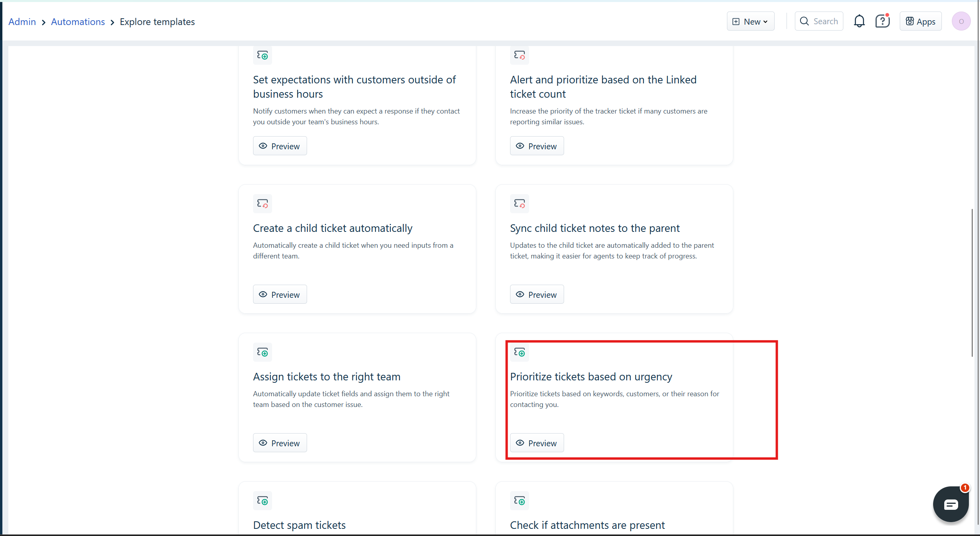Open the notifications bell
This screenshot has height=536, width=980.
[x=859, y=21]
